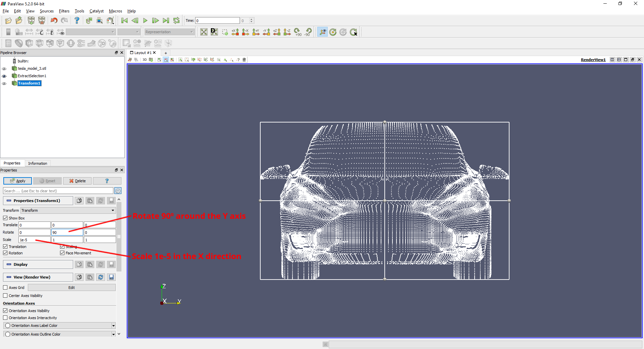Screen dimensions: 644x349
Task: Click the Go to first frame icon
Action: point(124,21)
